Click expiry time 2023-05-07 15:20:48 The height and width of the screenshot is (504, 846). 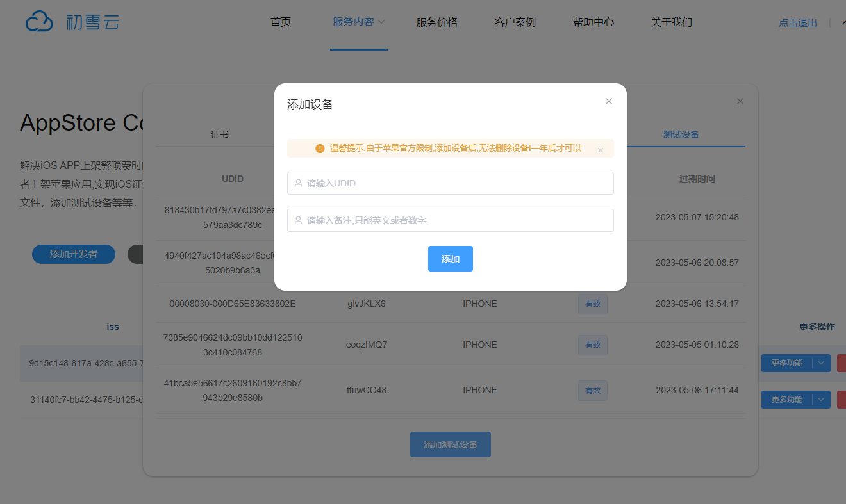[x=697, y=217]
